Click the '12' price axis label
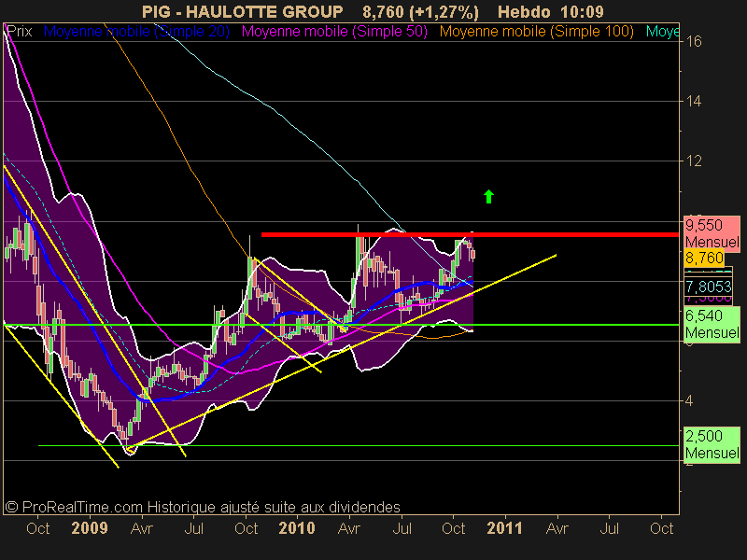 click(694, 161)
